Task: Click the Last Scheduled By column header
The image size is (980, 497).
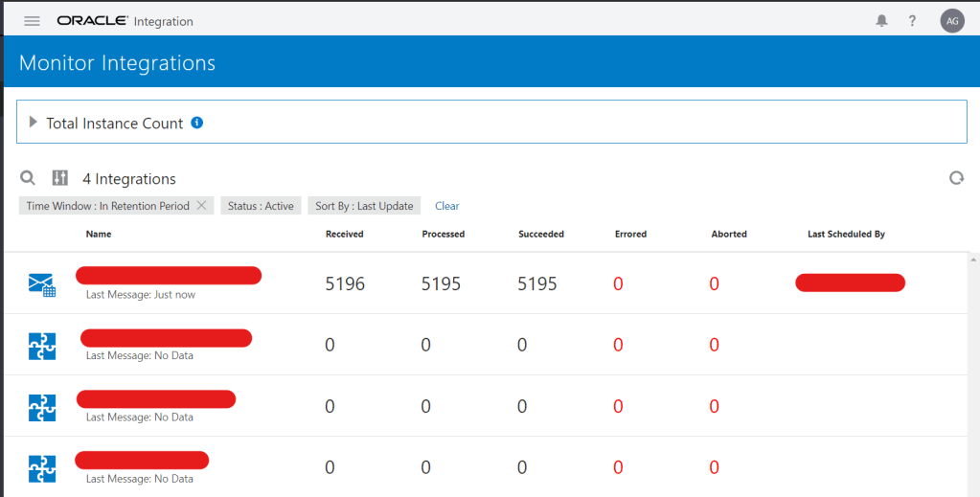Action: [846, 234]
